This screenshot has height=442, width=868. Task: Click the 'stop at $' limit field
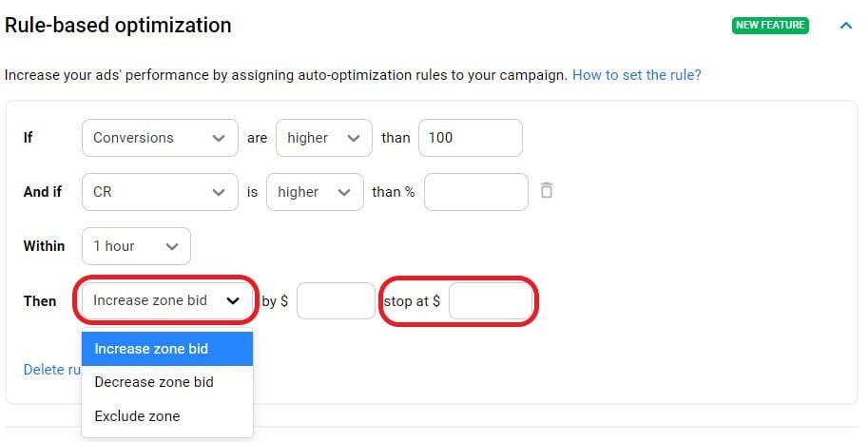point(491,300)
